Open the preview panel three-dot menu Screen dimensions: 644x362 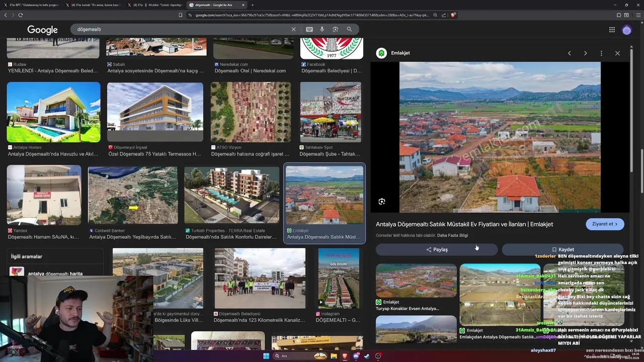click(x=601, y=53)
